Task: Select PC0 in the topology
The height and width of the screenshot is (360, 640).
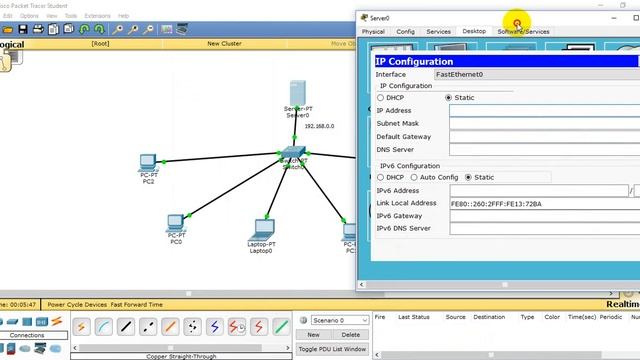Action: click(176, 223)
